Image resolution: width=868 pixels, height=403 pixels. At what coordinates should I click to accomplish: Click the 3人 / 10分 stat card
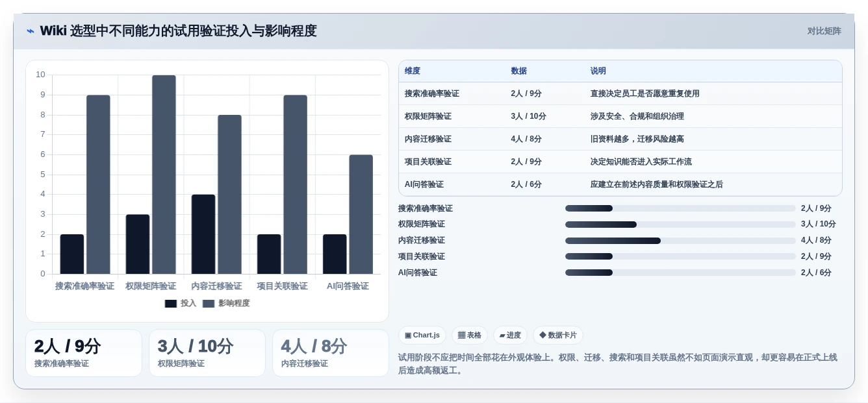(x=207, y=353)
